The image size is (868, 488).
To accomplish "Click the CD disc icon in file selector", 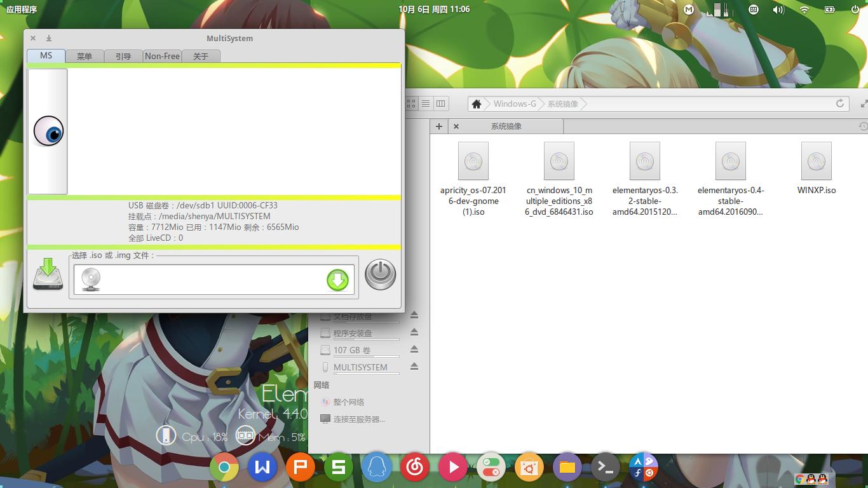I will pyautogui.click(x=91, y=280).
